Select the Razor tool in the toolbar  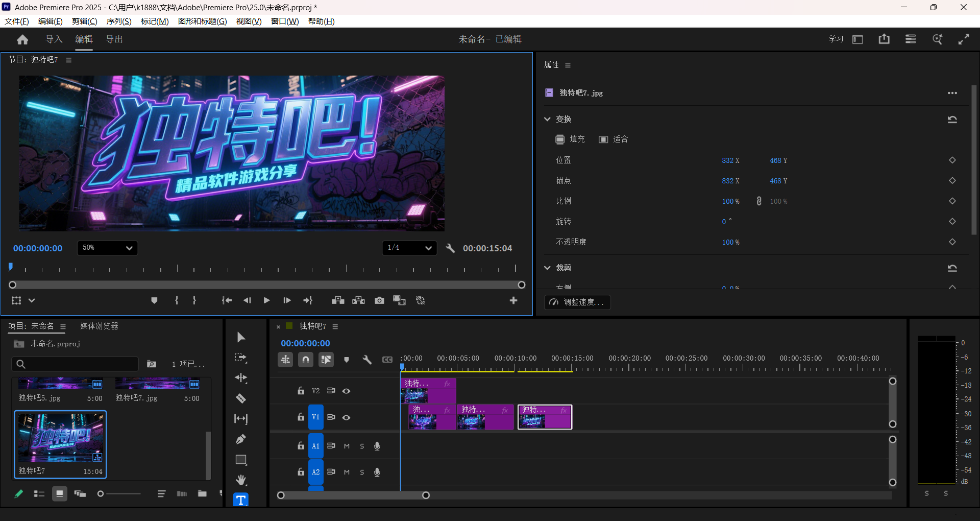click(x=241, y=398)
